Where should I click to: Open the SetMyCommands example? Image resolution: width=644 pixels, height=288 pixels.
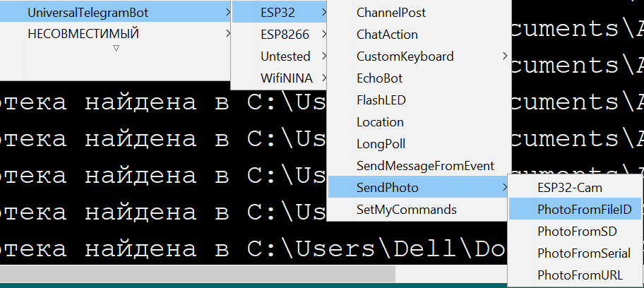click(x=406, y=209)
